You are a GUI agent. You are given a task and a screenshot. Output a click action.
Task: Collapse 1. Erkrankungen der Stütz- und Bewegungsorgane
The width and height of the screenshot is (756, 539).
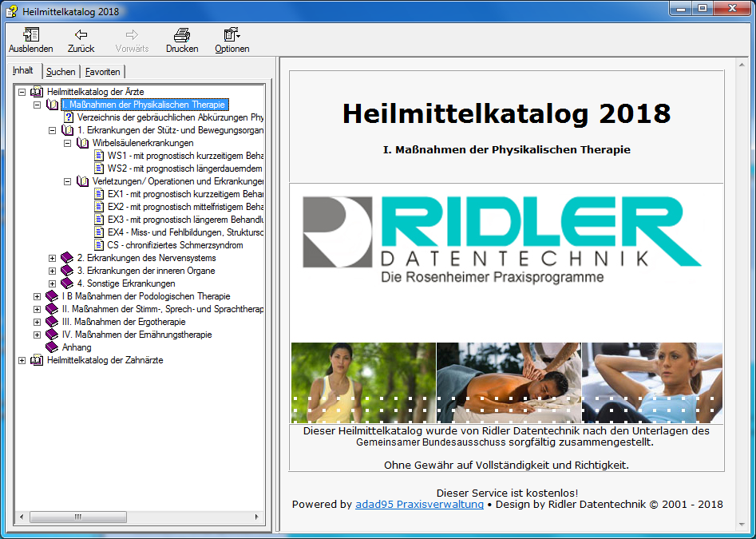click(x=53, y=130)
